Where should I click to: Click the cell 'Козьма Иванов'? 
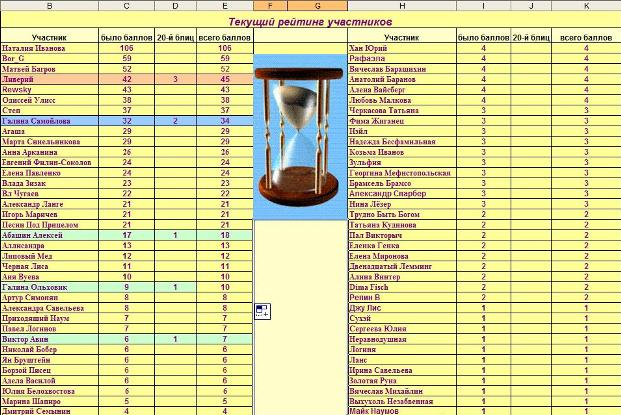(x=402, y=152)
